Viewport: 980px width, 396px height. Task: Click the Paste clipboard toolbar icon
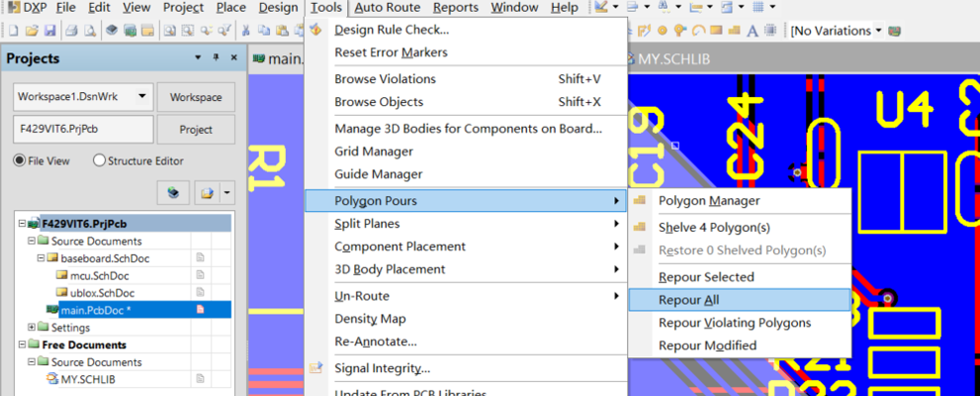click(283, 31)
